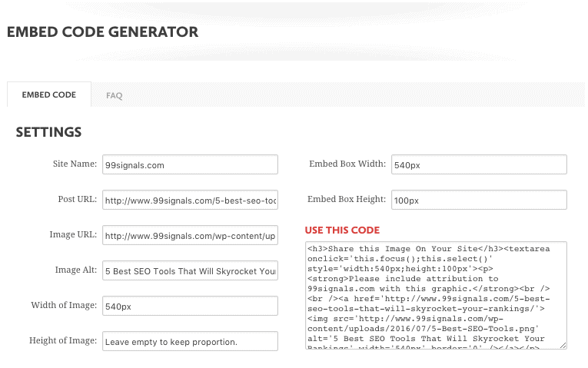Click the Embed Box Width label
588x368 pixels.
(347, 164)
